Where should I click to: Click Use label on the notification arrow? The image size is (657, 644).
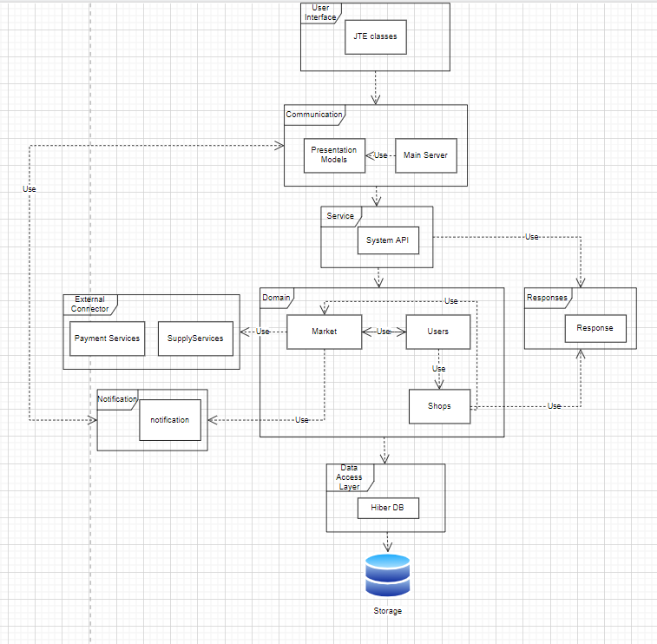click(302, 420)
